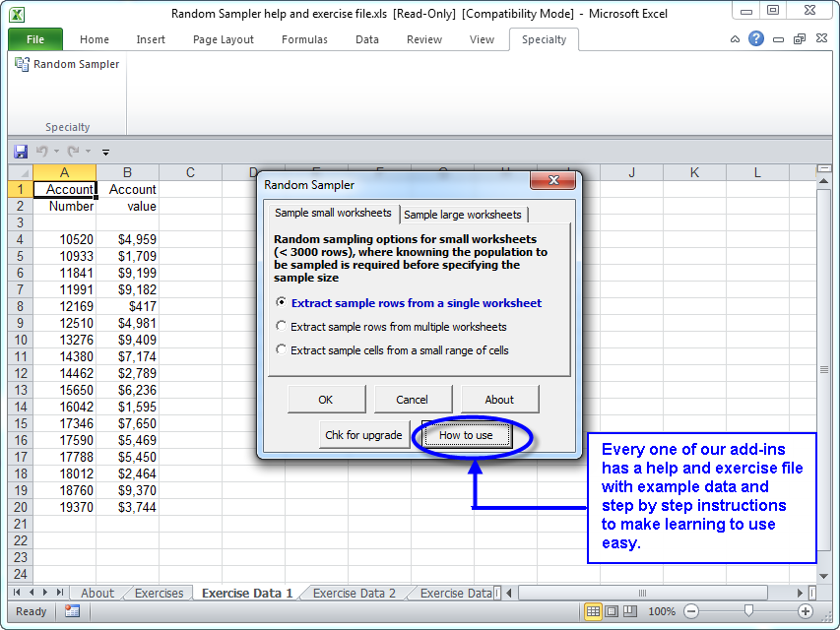Click the Redo icon
This screenshot has height=630, width=840.
point(72,151)
